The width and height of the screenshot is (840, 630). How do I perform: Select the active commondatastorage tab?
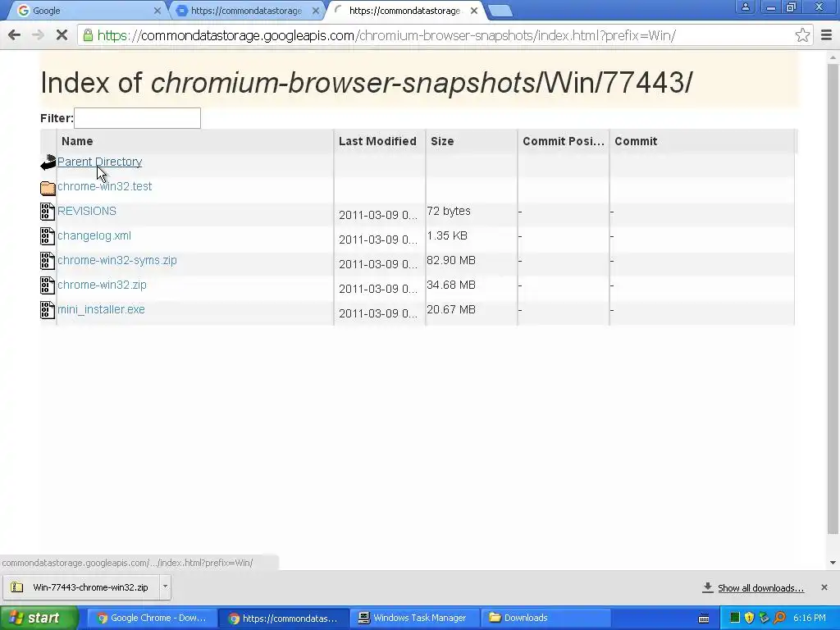(x=404, y=11)
